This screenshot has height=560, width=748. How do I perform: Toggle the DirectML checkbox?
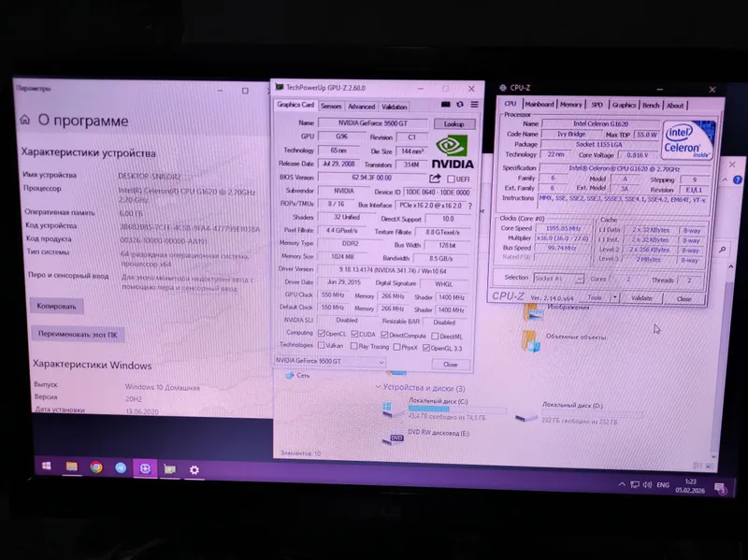click(x=435, y=337)
